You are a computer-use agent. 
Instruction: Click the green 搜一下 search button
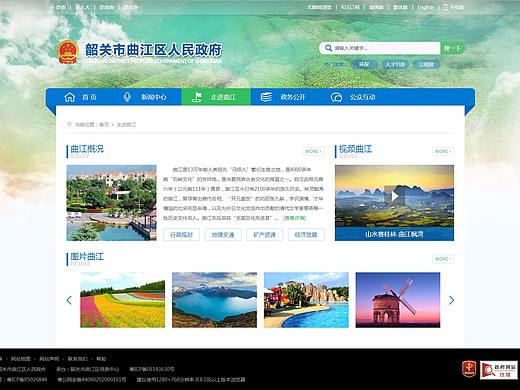pyautogui.click(x=452, y=48)
